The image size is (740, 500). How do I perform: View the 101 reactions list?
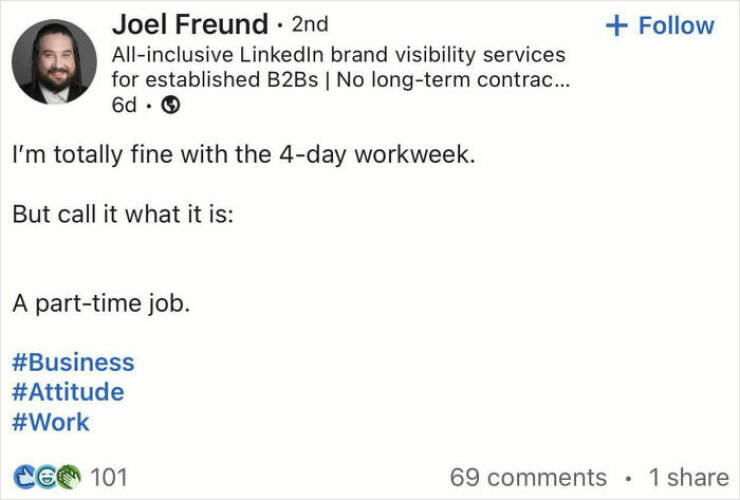pyautogui.click(x=109, y=477)
